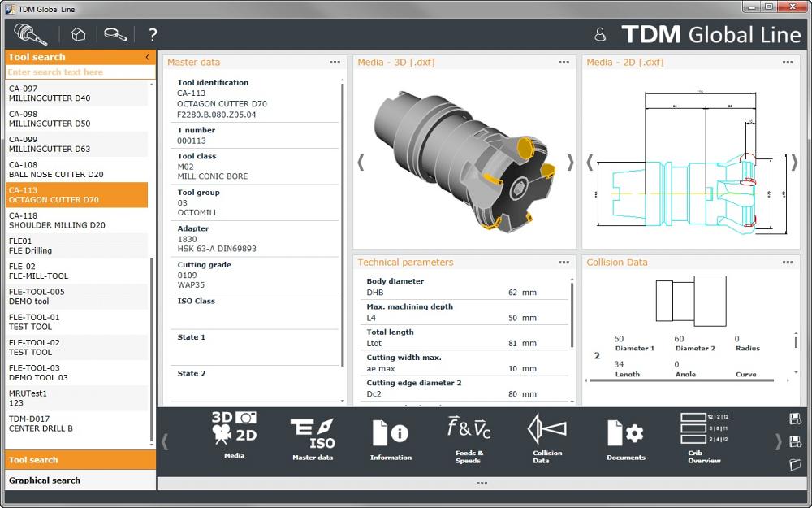The height and width of the screenshot is (508, 812).
Task: Select tool FLE-TOOL-01 TEST TOOL
Action: tap(76, 322)
